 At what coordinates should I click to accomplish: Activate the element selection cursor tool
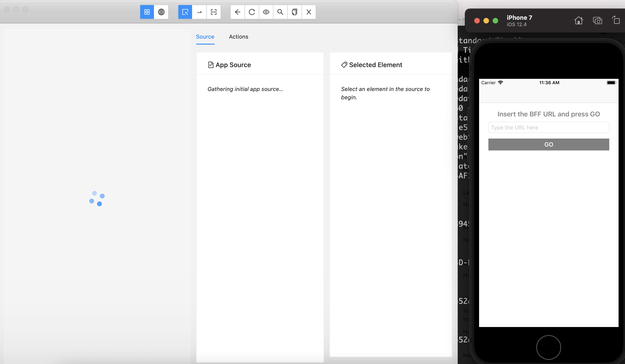pyautogui.click(x=185, y=12)
